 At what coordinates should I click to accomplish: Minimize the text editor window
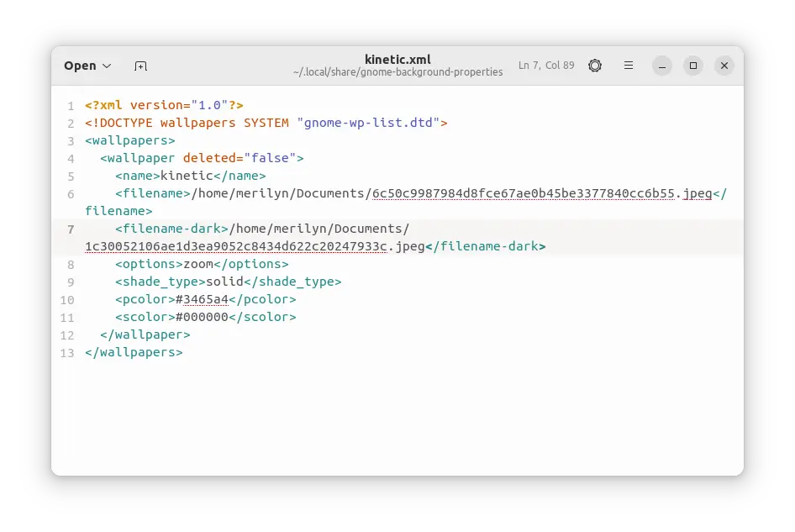662,66
